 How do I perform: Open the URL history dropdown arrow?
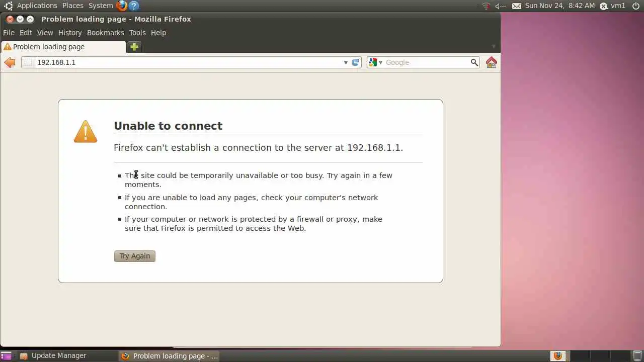pyautogui.click(x=346, y=62)
